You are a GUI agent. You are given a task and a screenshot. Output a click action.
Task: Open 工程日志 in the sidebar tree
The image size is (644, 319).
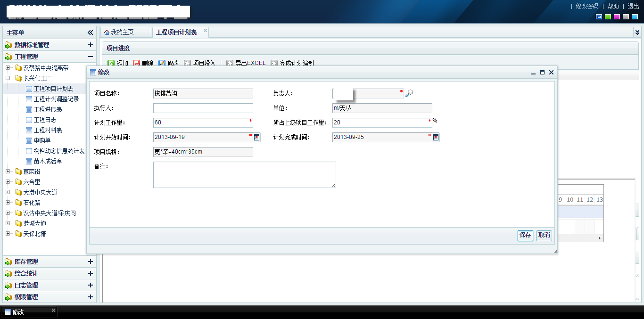(45, 120)
